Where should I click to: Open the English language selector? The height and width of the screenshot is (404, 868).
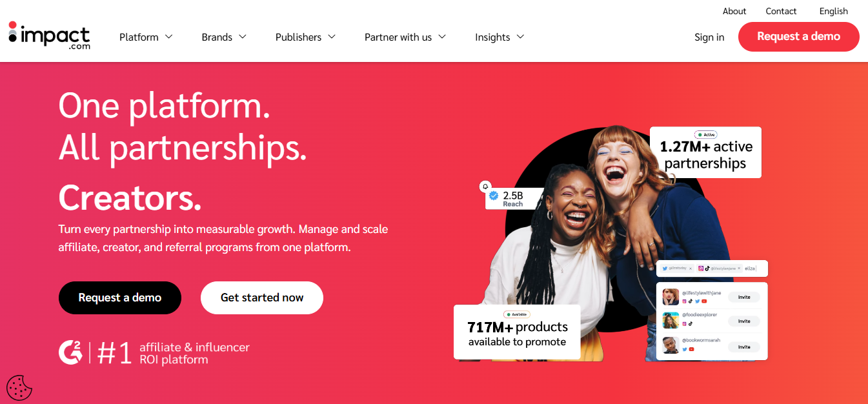[x=834, y=11]
